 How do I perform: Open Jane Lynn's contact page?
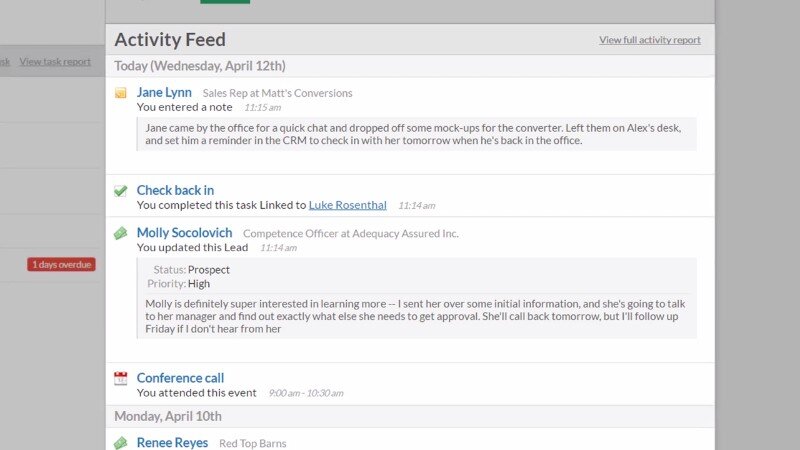[164, 93]
